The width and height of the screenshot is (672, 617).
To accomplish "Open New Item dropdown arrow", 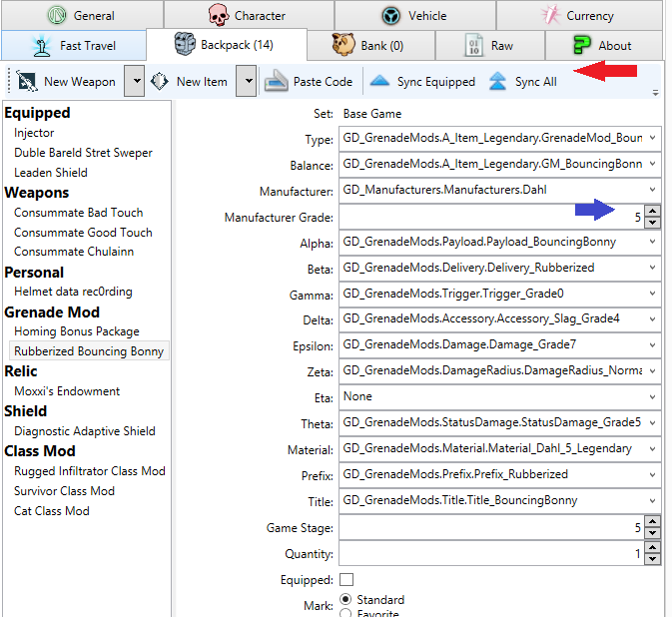I will [247, 81].
